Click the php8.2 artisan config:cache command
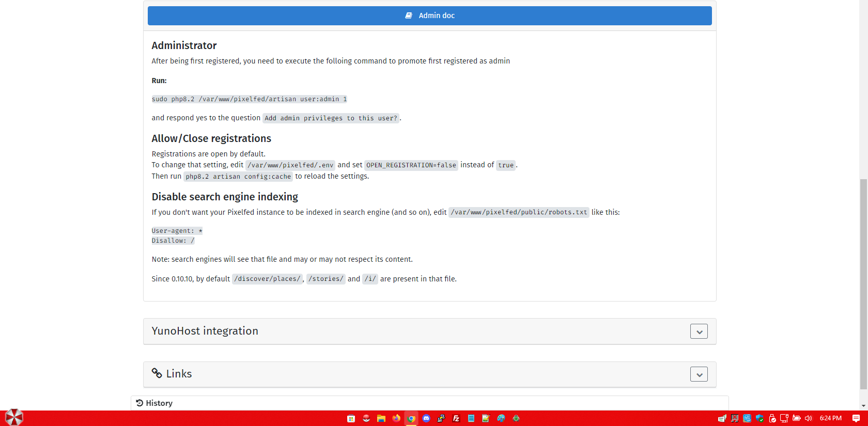Screen dimensions: 868x426 [x=238, y=177]
